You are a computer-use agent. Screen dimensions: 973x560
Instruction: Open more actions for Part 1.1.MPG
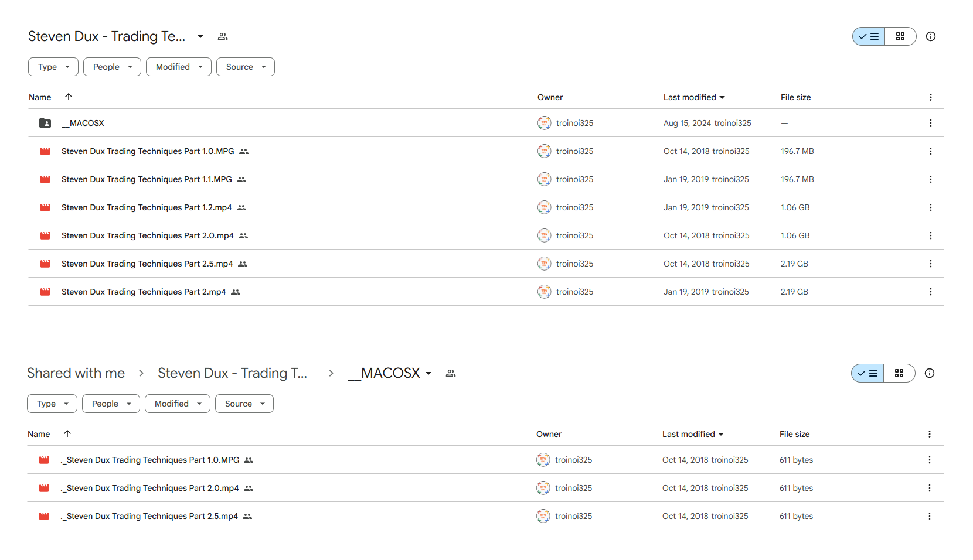click(x=930, y=179)
